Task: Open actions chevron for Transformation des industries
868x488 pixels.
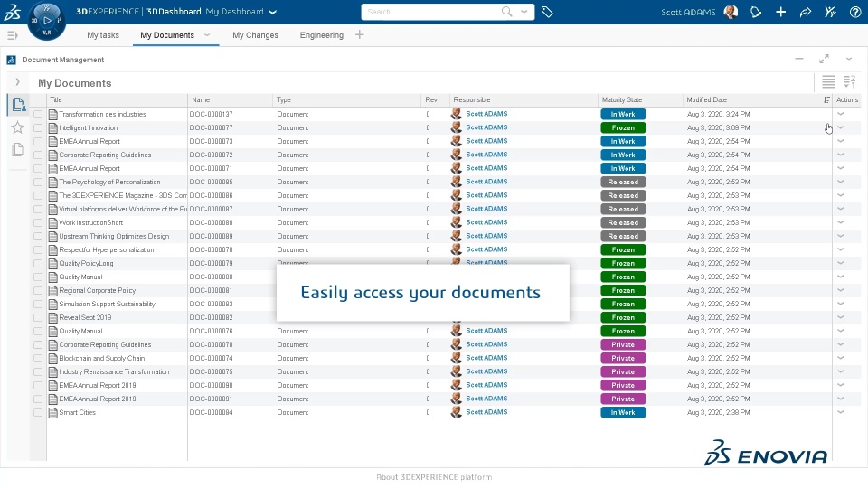Action: point(840,114)
